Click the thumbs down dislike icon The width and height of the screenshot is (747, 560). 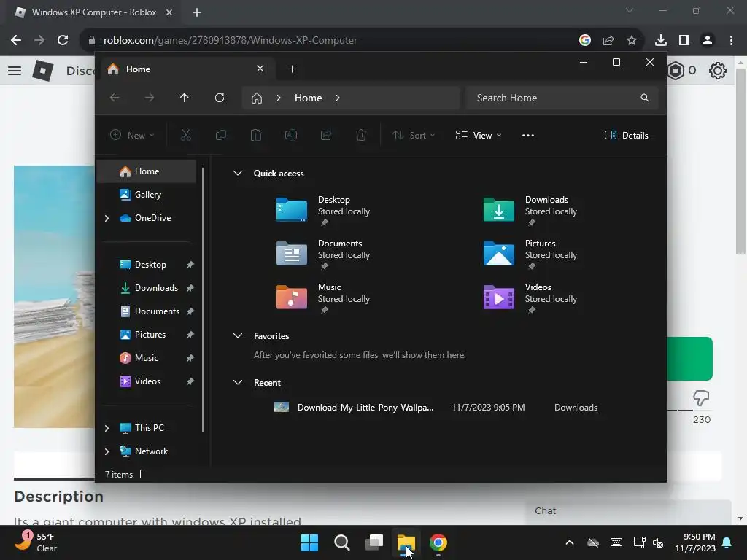pos(701,398)
